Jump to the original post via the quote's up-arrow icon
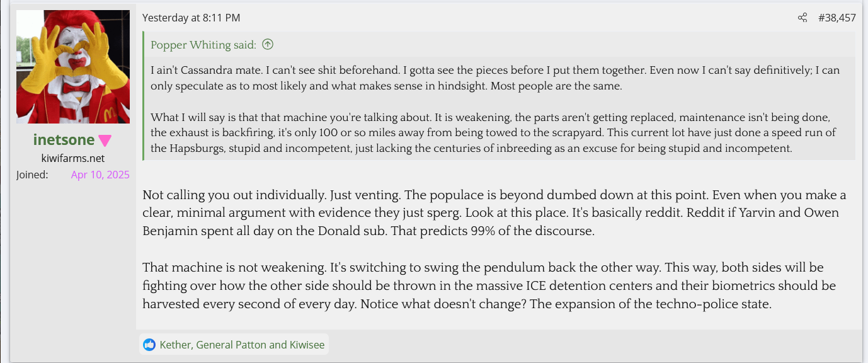Screen dimensions: 868x363 pyautogui.click(x=268, y=45)
